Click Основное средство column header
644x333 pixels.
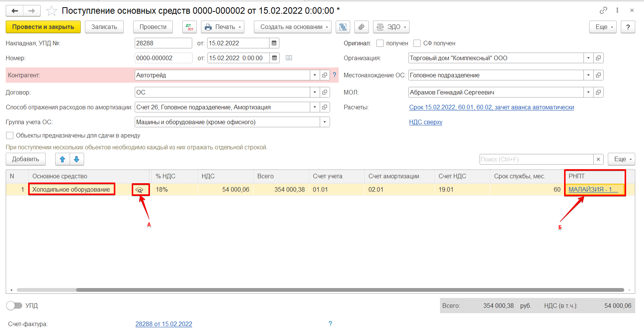point(88,176)
